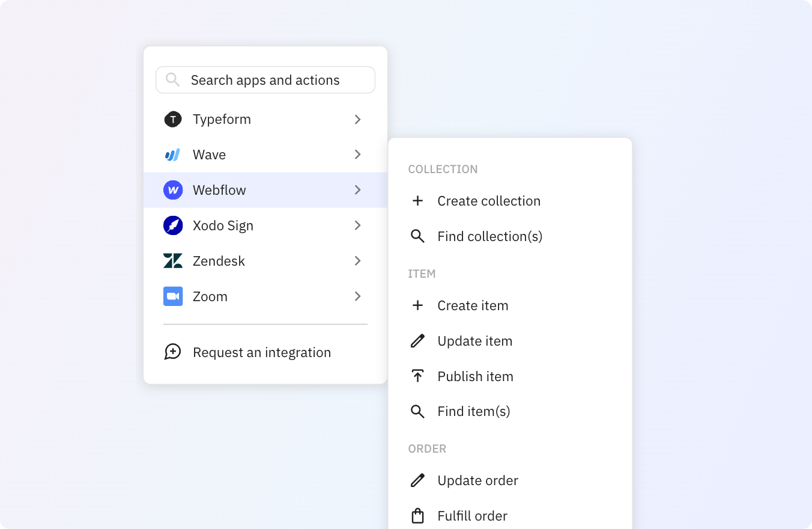Viewport: 812px width, 529px height.
Task: Click the magnifier icon beside Find item(s)
Action: click(417, 411)
